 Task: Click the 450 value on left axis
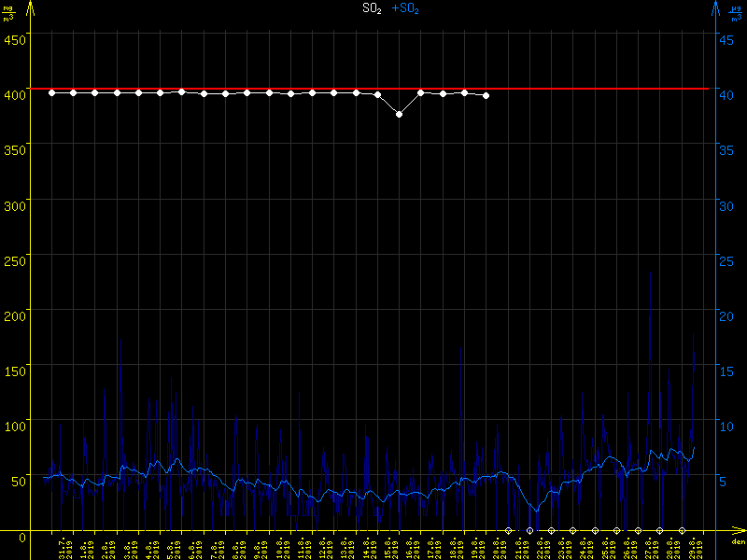[14, 39]
